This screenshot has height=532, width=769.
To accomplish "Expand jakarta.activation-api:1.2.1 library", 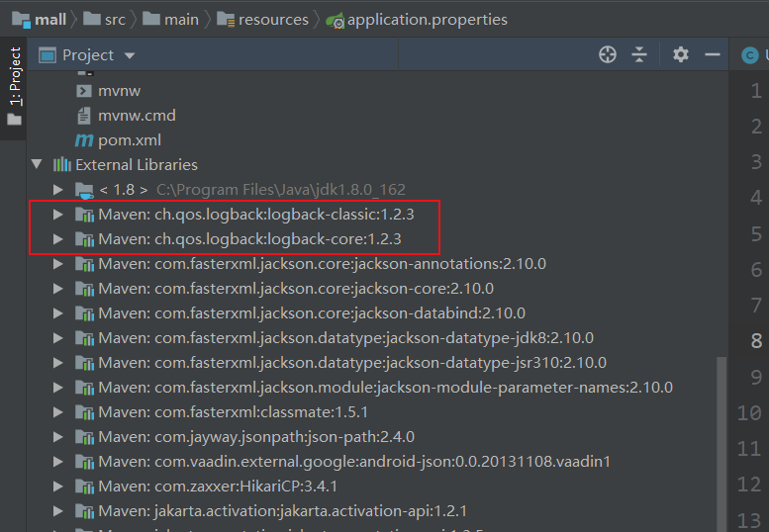I will tap(57, 510).
